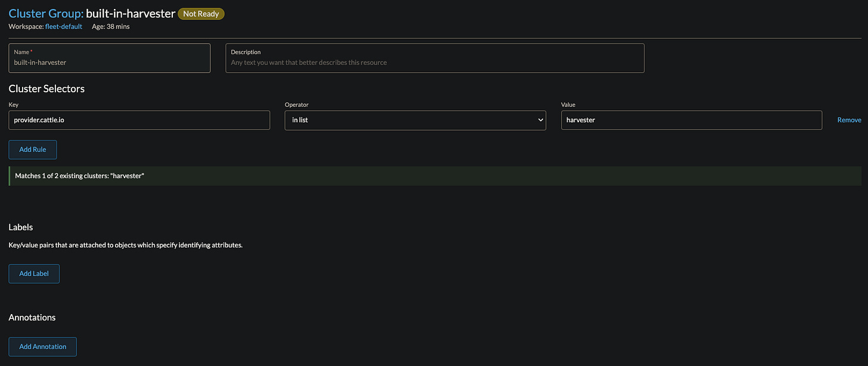This screenshot has width=868, height=366.
Task: Open the Operator dropdown 'in list'
Action: [416, 120]
